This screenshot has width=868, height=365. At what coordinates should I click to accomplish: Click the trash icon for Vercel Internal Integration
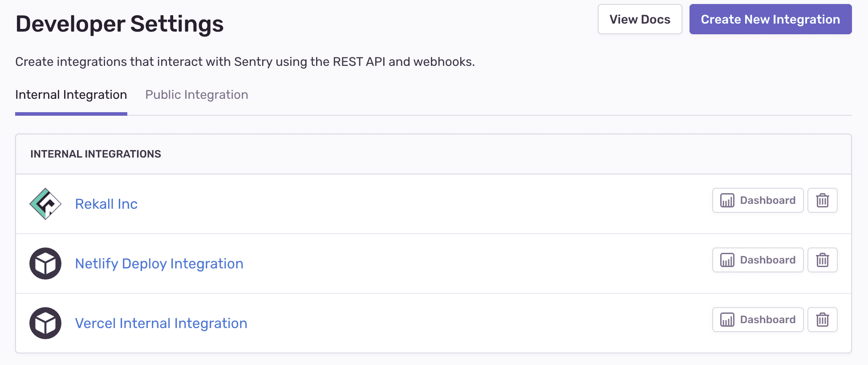pyautogui.click(x=822, y=319)
